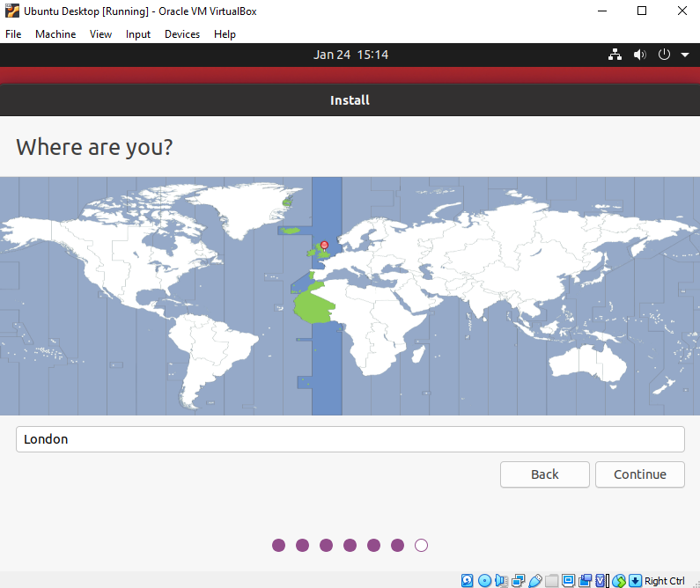
Task: Click the green West Africa region on map
Action: (x=313, y=306)
